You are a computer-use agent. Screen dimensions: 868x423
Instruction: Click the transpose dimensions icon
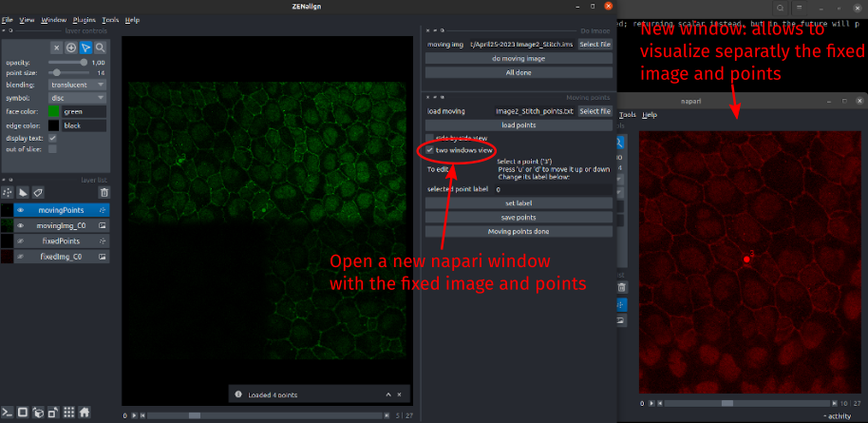tap(52, 412)
